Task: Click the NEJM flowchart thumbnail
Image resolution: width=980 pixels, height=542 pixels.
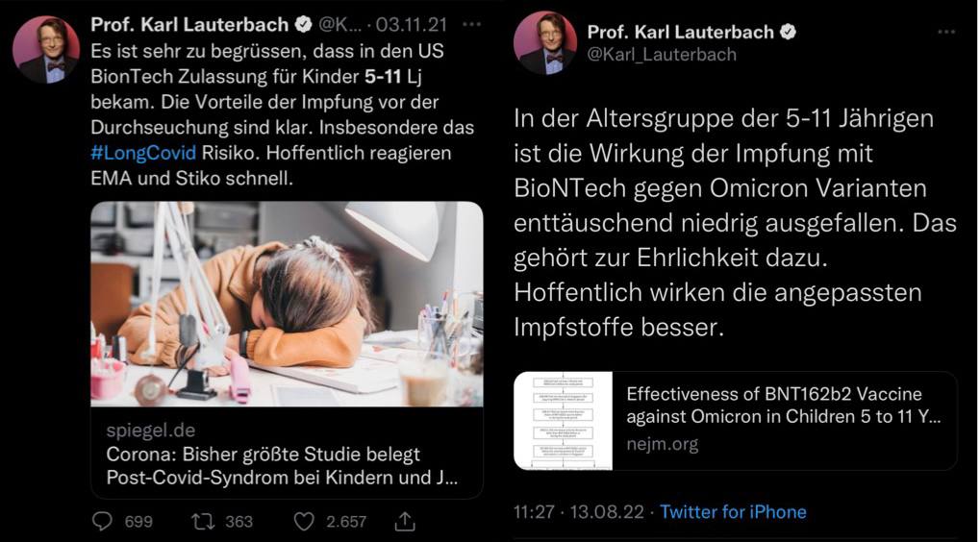Action: click(x=564, y=420)
